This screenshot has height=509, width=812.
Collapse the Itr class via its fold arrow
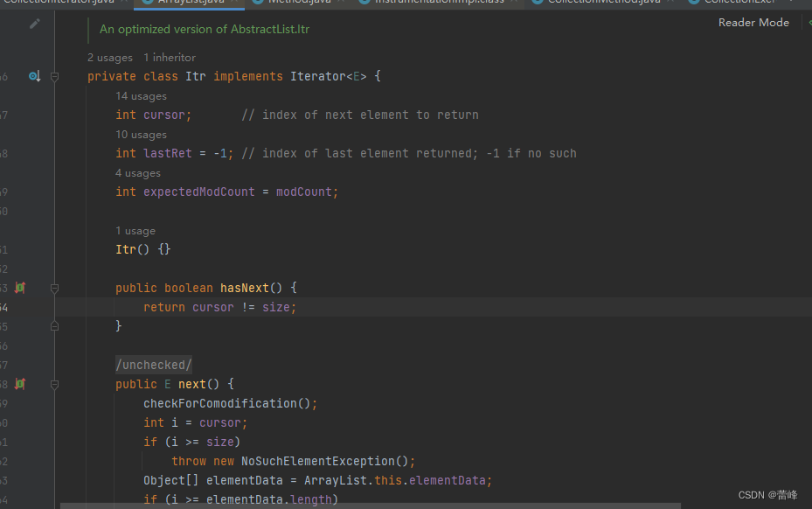[x=54, y=76]
